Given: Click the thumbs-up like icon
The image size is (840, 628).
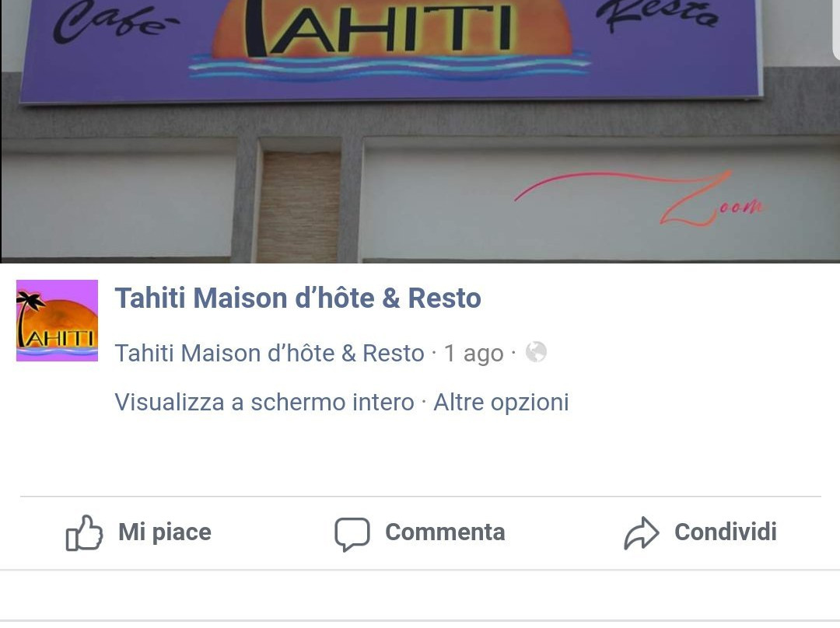Looking at the screenshot, I should (x=84, y=532).
